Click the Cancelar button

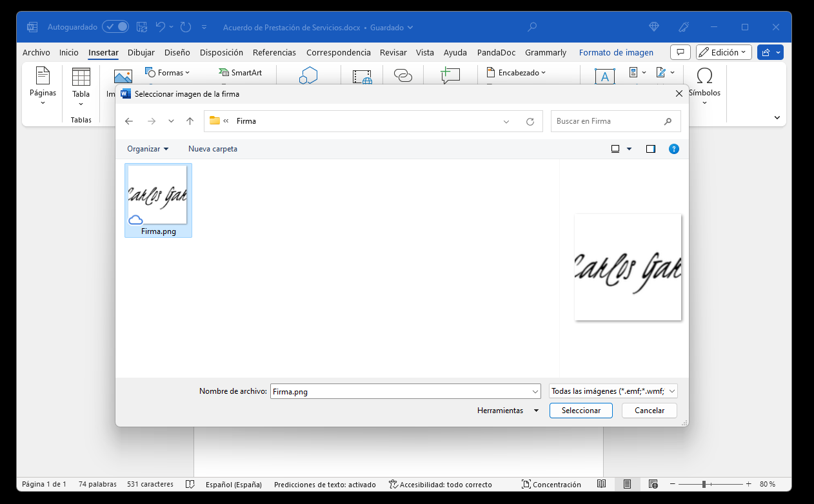click(x=650, y=411)
